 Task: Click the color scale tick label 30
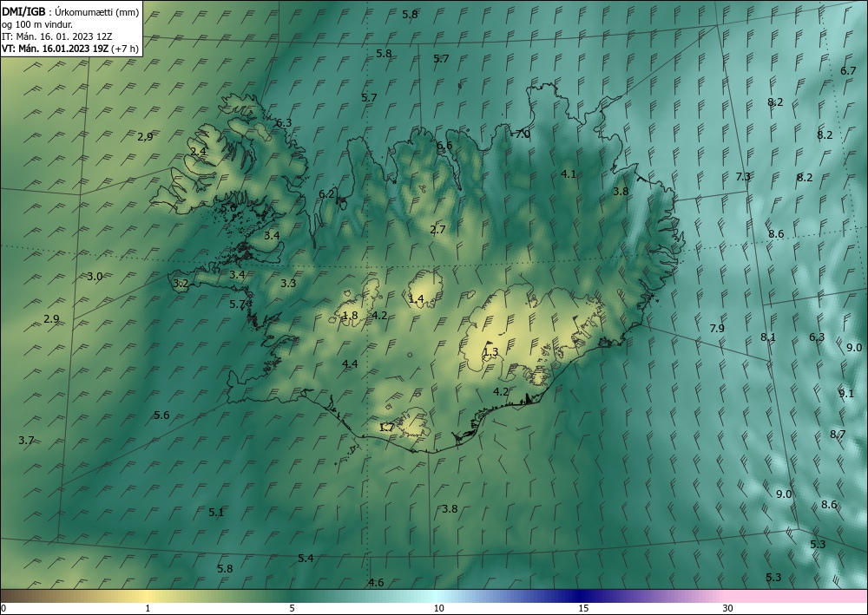point(727,609)
